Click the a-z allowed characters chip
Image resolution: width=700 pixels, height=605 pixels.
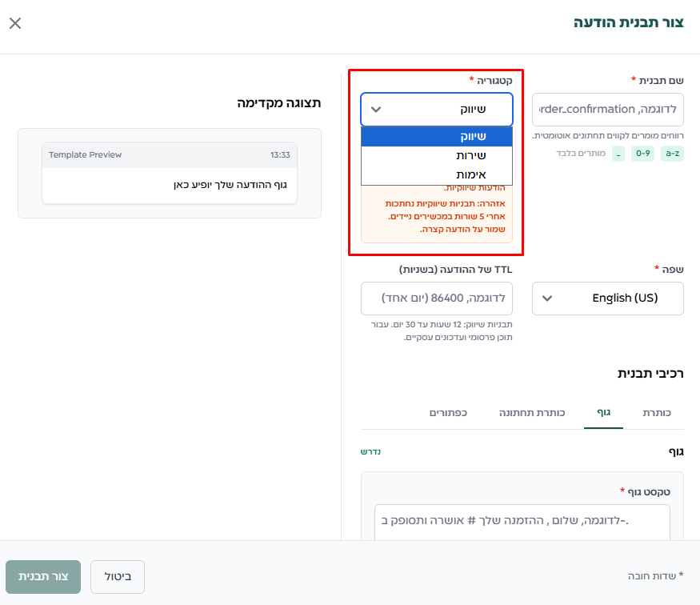[672, 153]
